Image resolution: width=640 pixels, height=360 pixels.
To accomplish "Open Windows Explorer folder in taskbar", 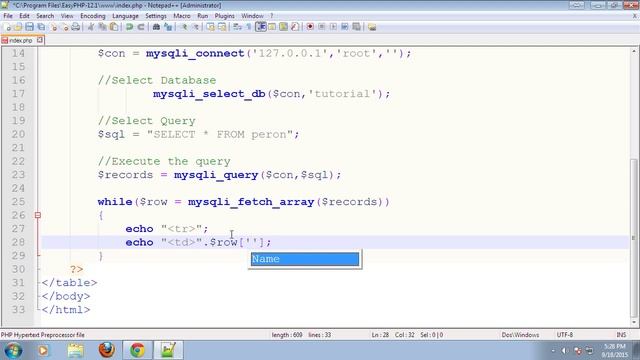I will pos(76,350).
